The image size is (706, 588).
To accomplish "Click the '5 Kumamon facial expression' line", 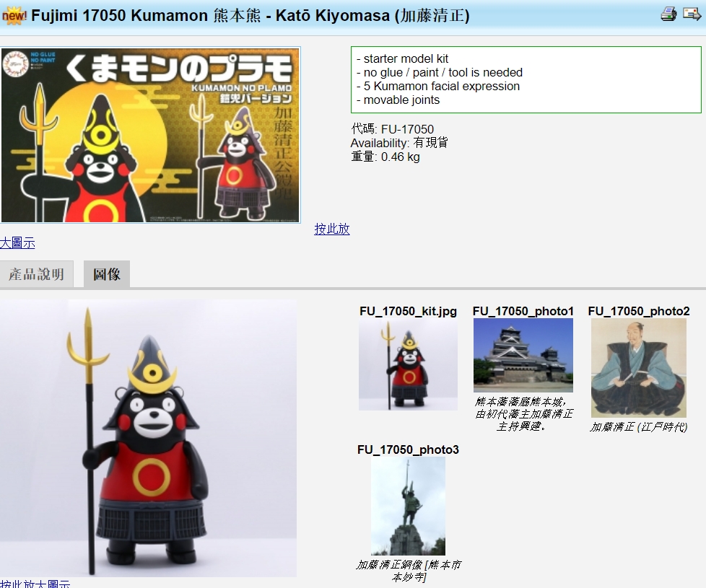I will tap(442, 87).
